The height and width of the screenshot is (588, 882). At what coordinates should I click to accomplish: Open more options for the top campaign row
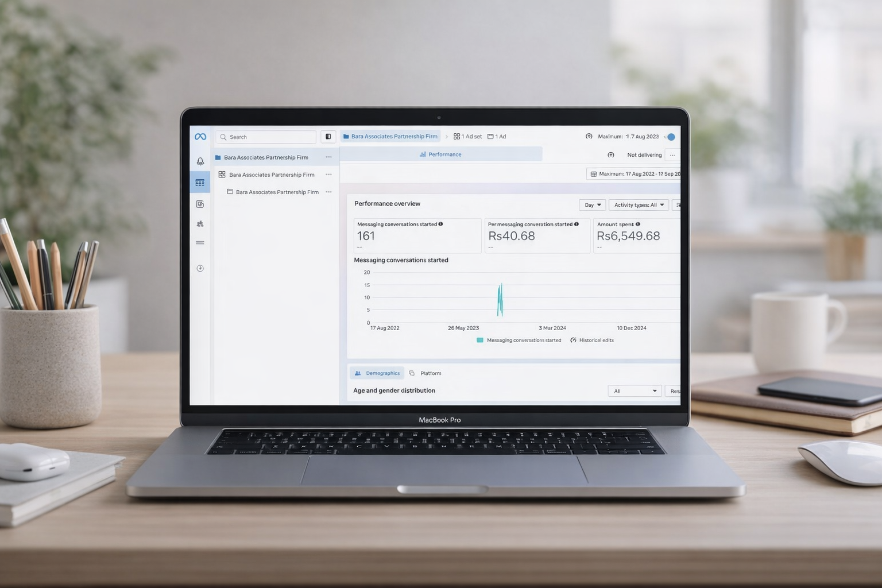click(x=328, y=157)
